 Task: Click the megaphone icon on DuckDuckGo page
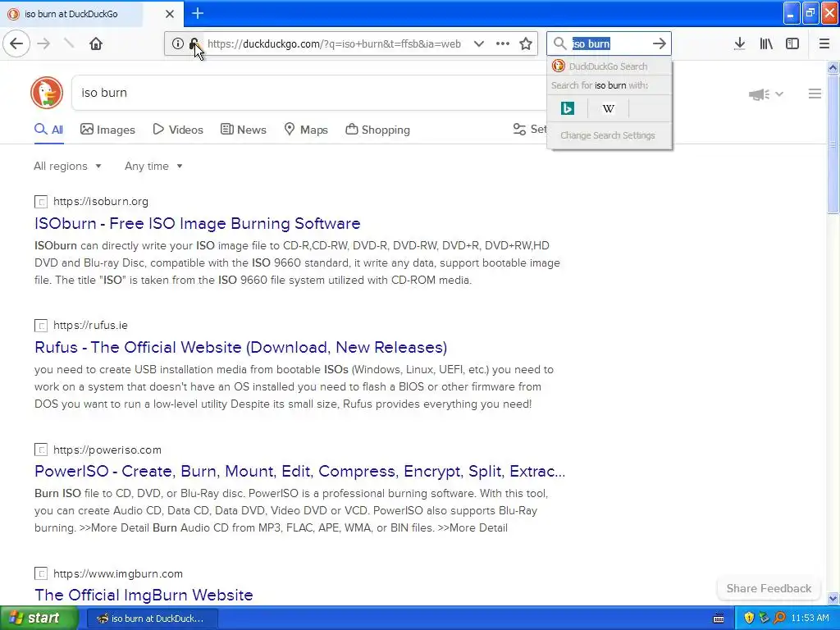pos(759,94)
